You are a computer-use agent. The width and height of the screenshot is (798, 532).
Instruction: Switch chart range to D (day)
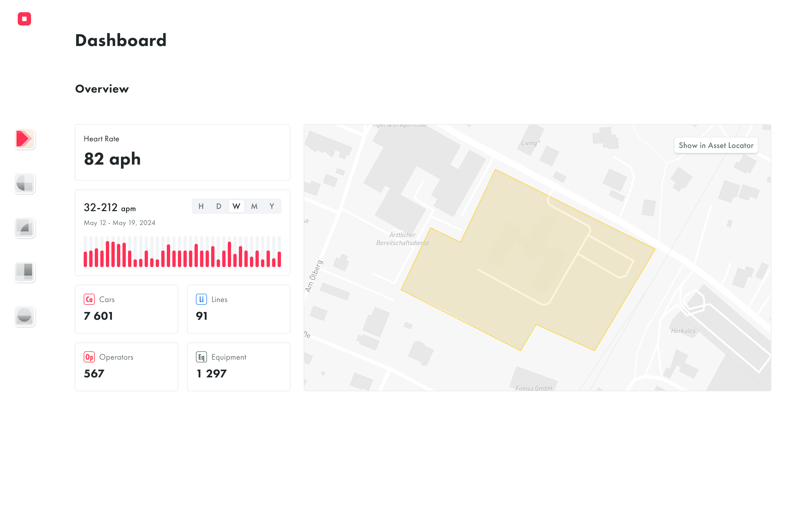pos(219,206)
